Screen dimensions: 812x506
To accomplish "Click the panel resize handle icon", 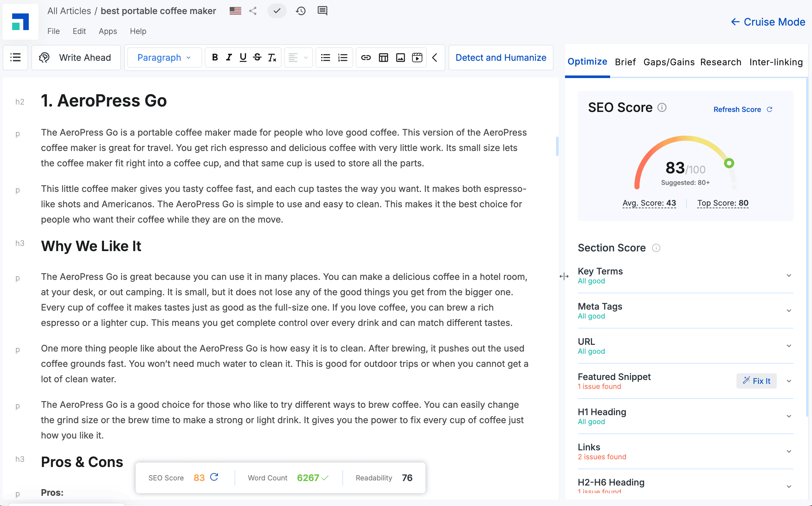I will point(564,276).
